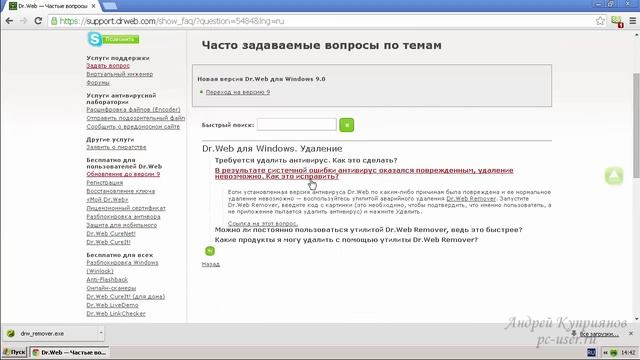Image resolution: width=640 pixels, height=360 pixels.
Task: Open a new tab with the new-tab button
Action: 109,6
